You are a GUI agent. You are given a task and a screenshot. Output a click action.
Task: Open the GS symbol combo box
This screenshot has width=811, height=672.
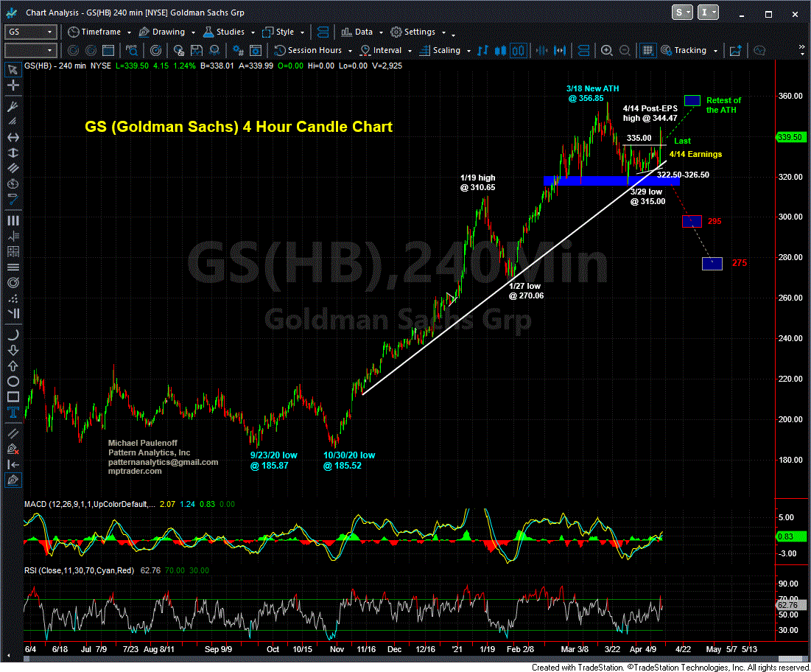30,32
